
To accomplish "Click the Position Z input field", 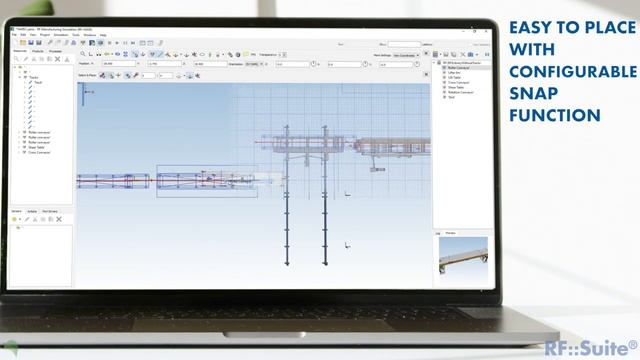I will [210, 64].
